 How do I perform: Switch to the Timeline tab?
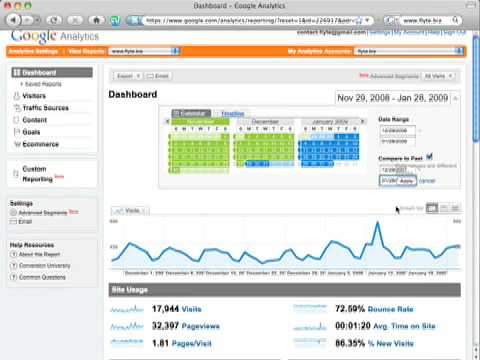click(233, 114)
